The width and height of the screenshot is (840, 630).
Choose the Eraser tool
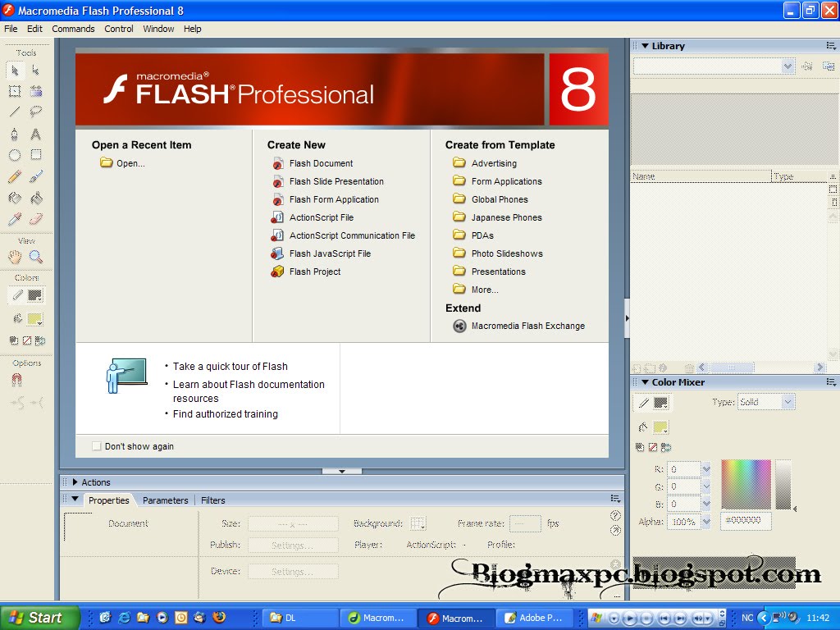pos(36,219)
